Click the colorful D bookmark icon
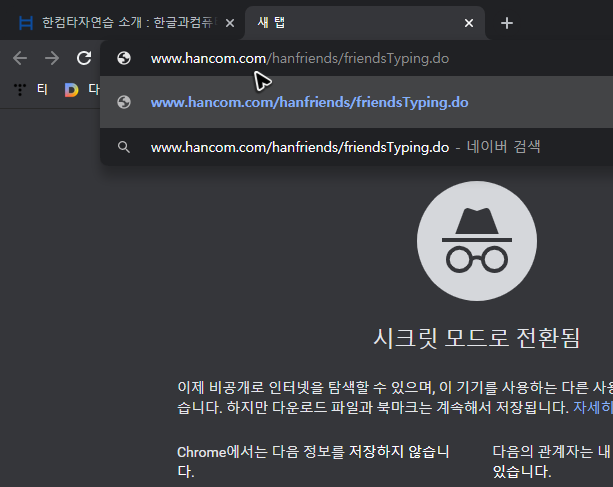This screenshot has width=613, height=487. point(71,90)
